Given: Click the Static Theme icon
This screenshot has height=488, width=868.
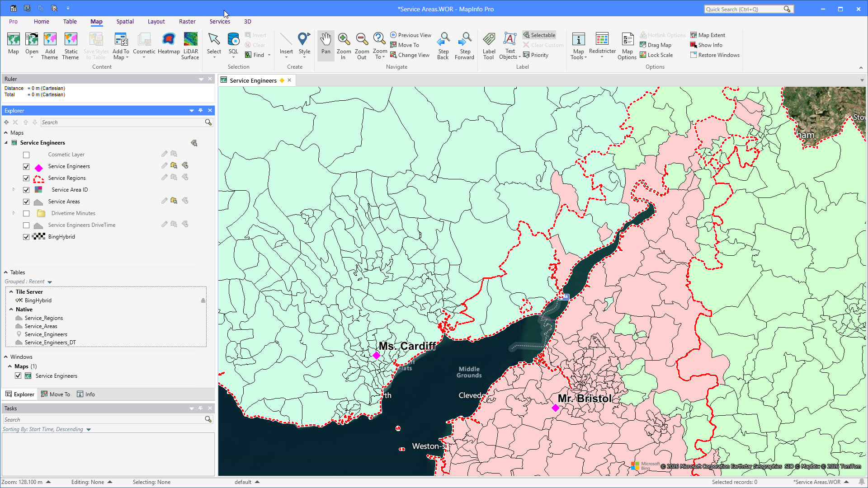Looking at the screenshot, I should pyautogui.click(x=71, y=46).
